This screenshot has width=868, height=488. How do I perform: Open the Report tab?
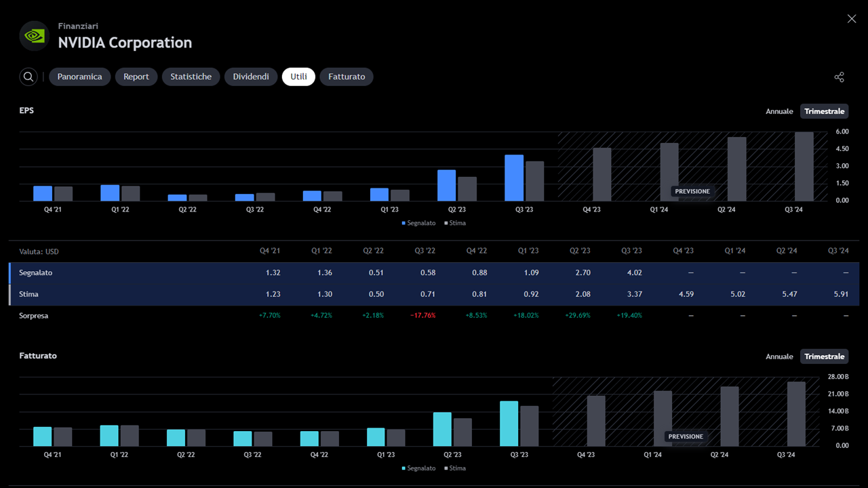click(x=136, y=77)
